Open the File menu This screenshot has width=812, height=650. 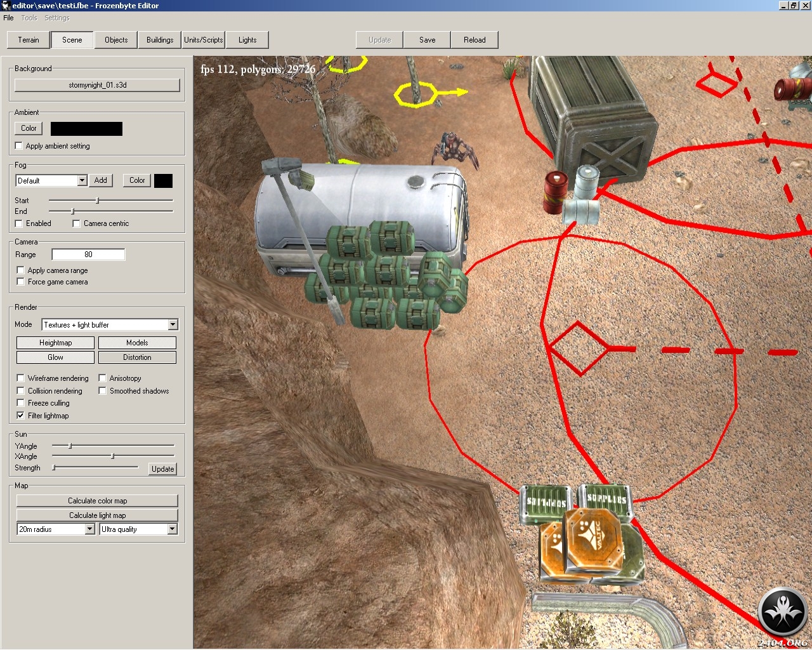(x=8, y=18)
